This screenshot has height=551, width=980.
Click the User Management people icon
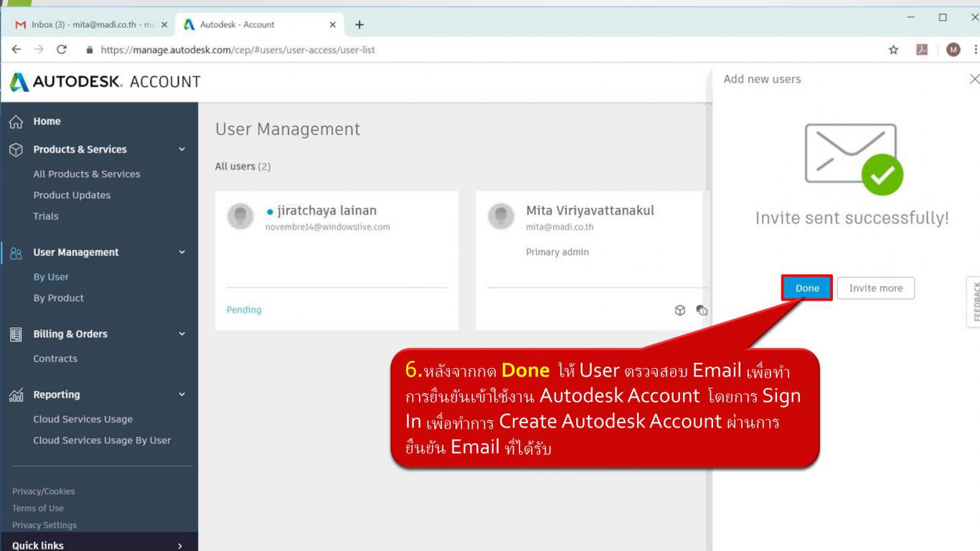[16, 253]
